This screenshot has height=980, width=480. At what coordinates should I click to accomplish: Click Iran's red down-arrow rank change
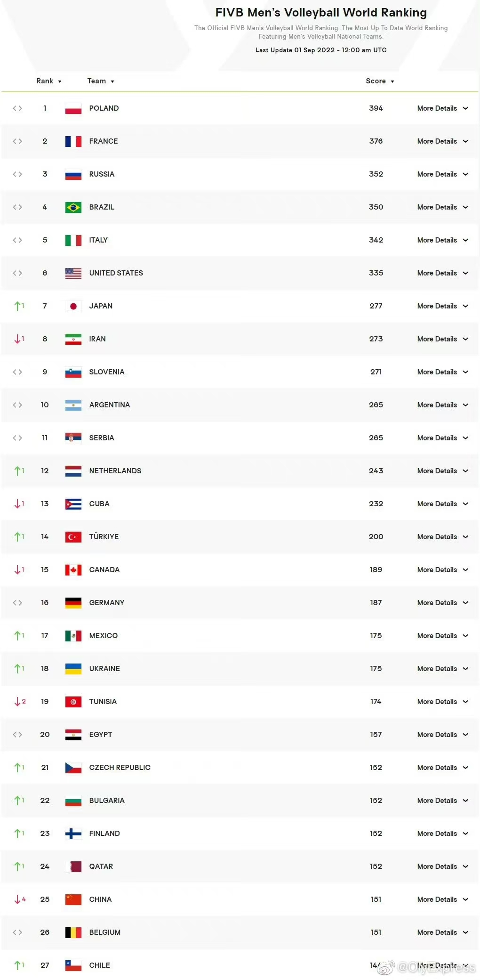(19, 339)
